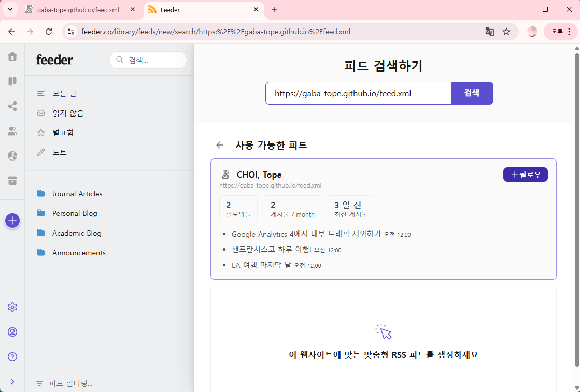Open the archive box icon in sidebar
Screen dimensions: 580x392
tap(12, 181)
